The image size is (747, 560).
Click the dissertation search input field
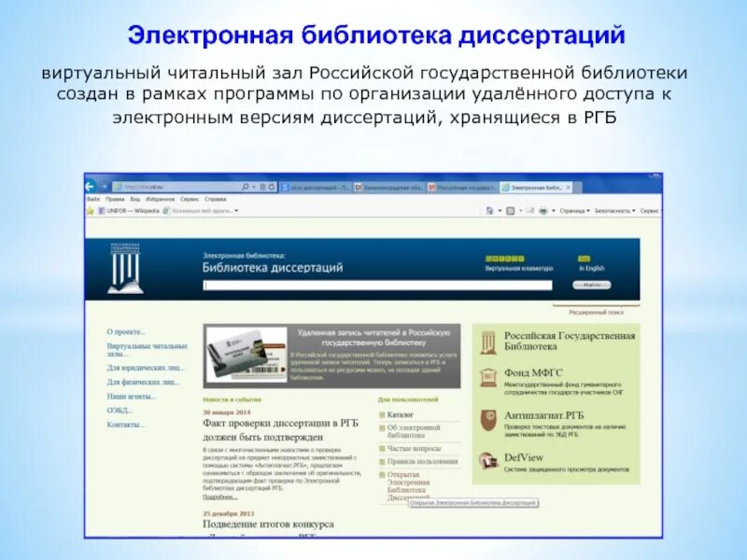pos(377,286)
